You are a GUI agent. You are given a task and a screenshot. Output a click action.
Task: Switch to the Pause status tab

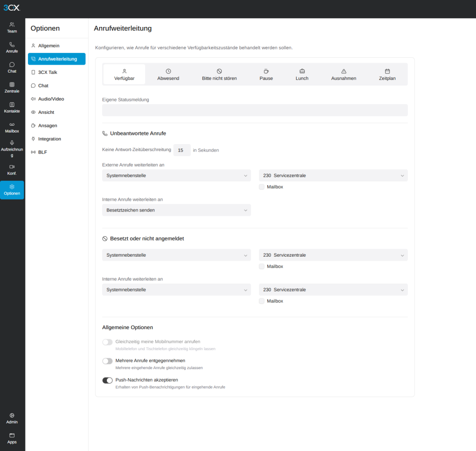click(266, 74)
